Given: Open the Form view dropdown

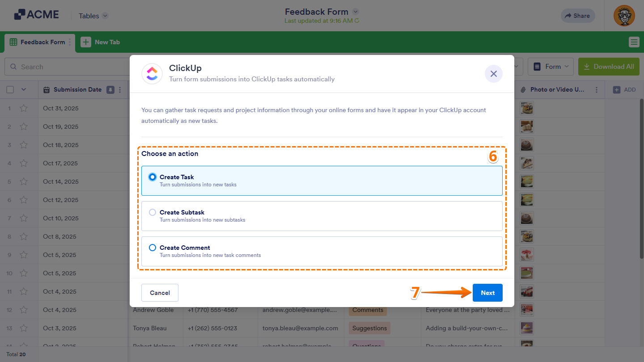Looking at the screenshot, I should click(x=551, y=66).
